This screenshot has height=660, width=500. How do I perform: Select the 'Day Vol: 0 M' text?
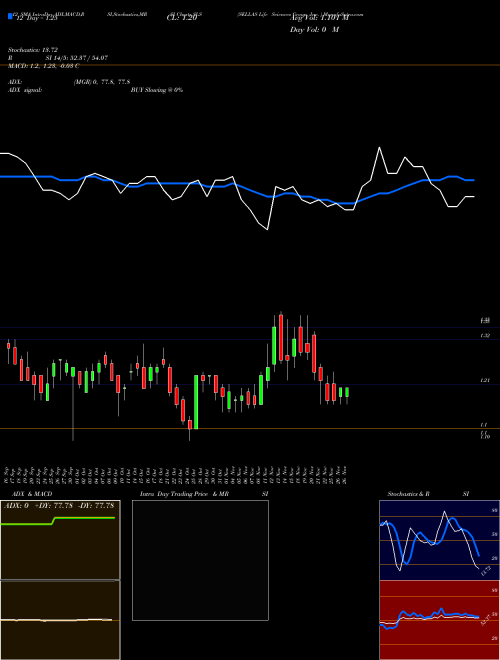tap(314, 30)
